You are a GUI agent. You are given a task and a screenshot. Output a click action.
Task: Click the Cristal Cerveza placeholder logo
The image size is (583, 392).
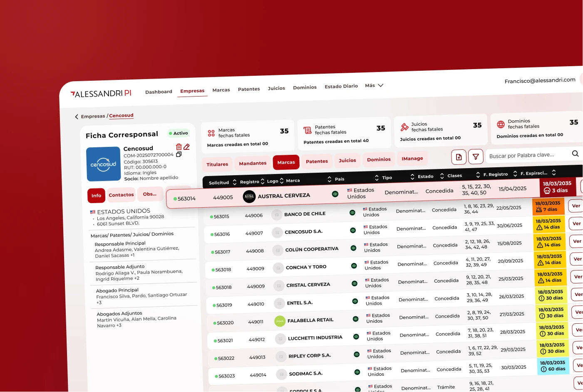[x=279, y=286]
